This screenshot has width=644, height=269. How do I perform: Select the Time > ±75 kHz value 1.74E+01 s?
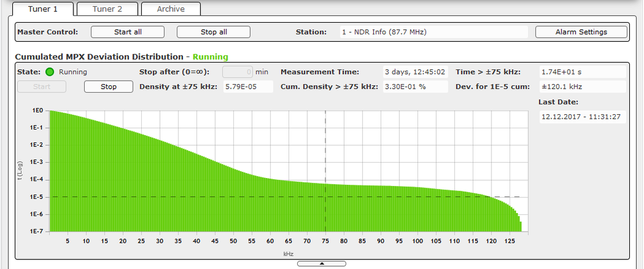[x=582, y=72]
